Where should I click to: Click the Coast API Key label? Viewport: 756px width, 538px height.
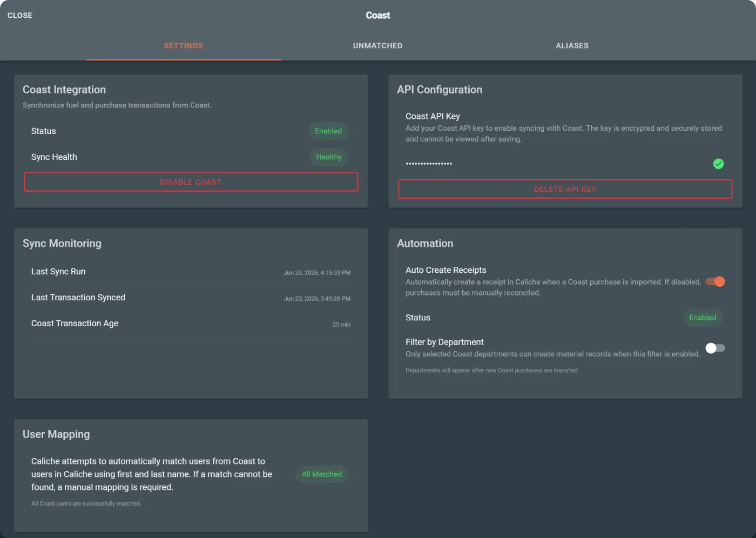[x=433, y=116]
